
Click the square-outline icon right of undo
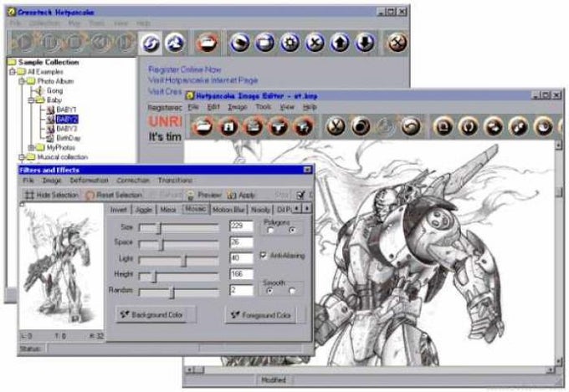pyautogui.click(x=443, y=127)
